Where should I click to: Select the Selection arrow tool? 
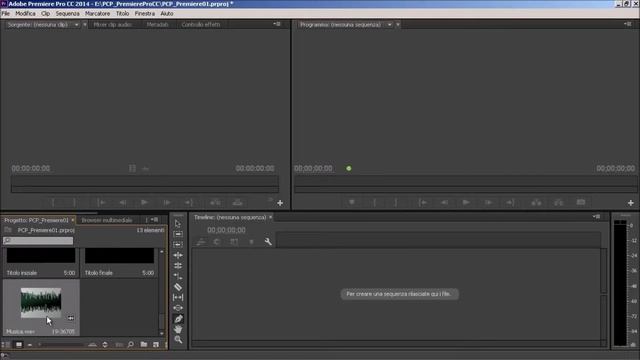click(178, 224)
